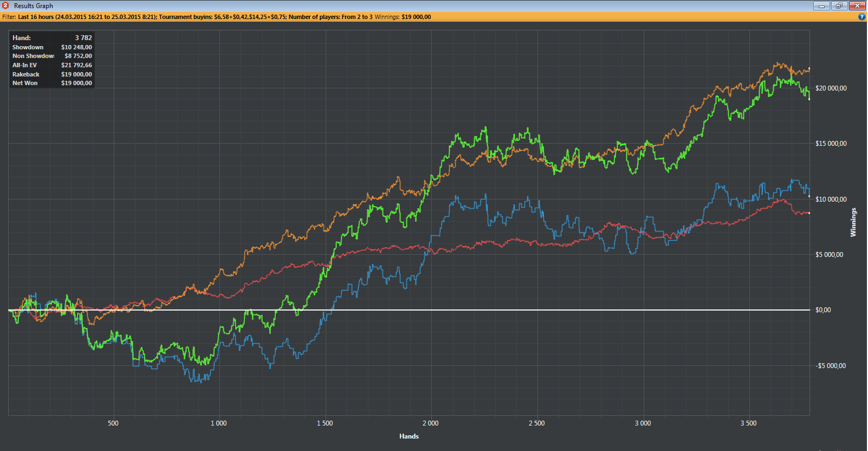Click the $20 000,00 y-axis label
Viewport: 868px width, 451px height.
tap(831, 88)
